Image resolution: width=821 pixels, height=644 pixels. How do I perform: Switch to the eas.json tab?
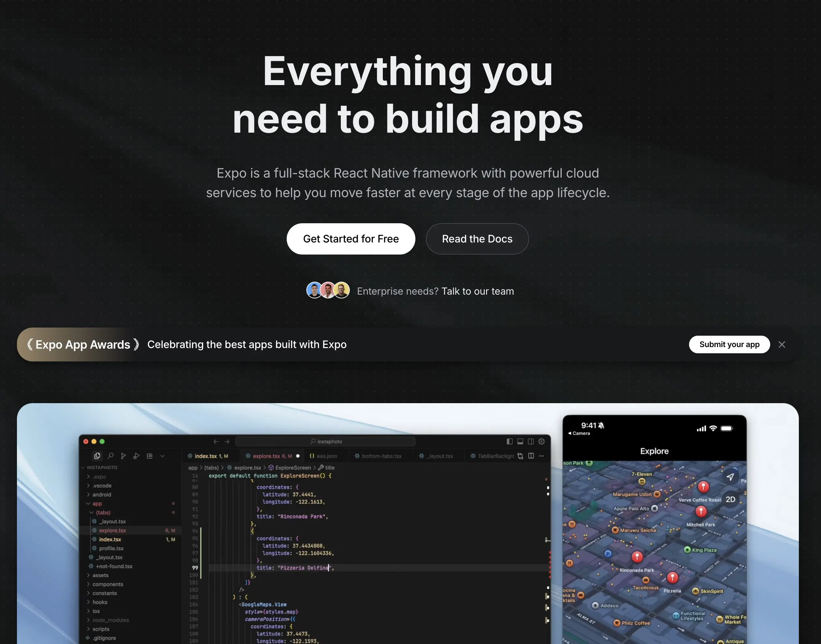point(324,456)
